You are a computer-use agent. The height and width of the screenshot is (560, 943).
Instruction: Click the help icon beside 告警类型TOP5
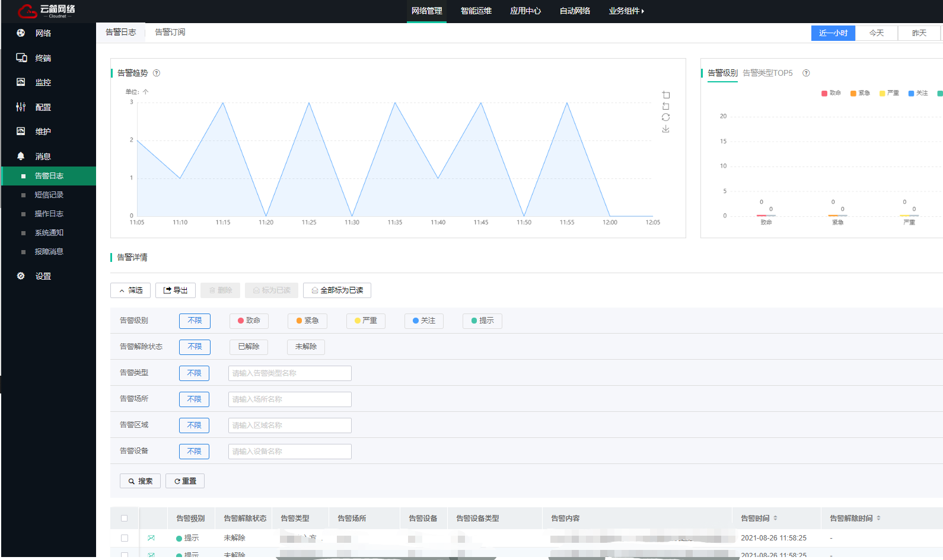tap(806, 73)
